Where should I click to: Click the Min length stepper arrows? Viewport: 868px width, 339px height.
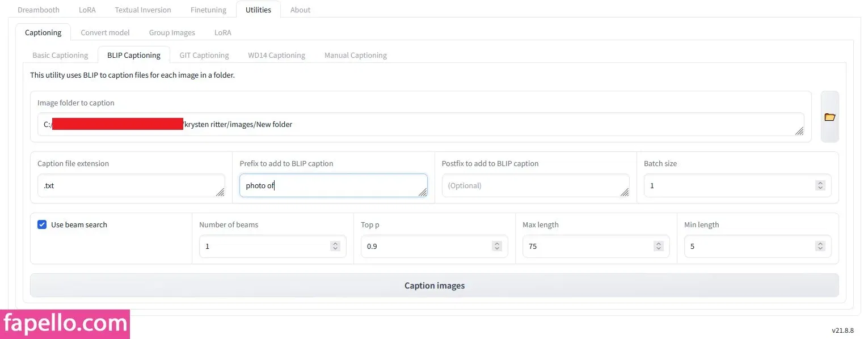820,246
